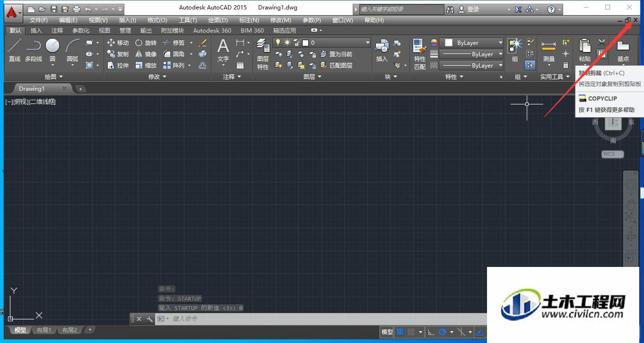
Task: Select the Line (直线) tool
Action: coord(15,50)
